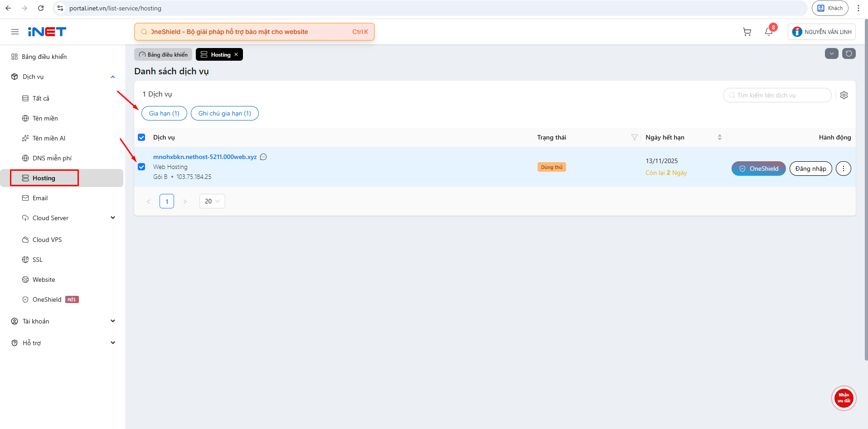Screen dimensions: 868x429
Task: Click the OneShield search bar at top
Action: coord(254,32)
